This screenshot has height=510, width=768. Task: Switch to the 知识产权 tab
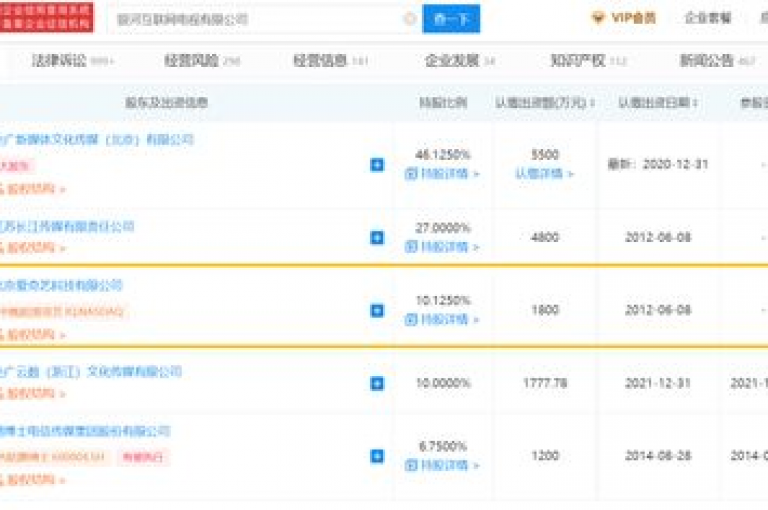[x=588, y=61]
